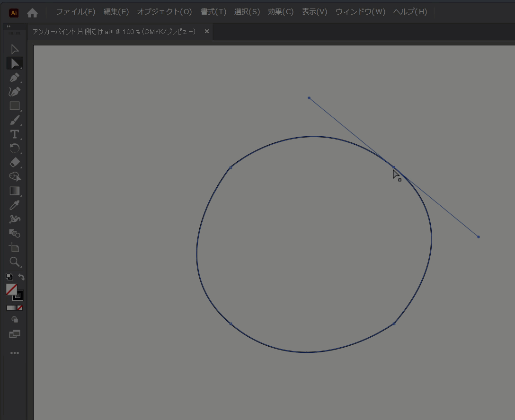Open the 編集(E) menu

[x=116, y=12]
